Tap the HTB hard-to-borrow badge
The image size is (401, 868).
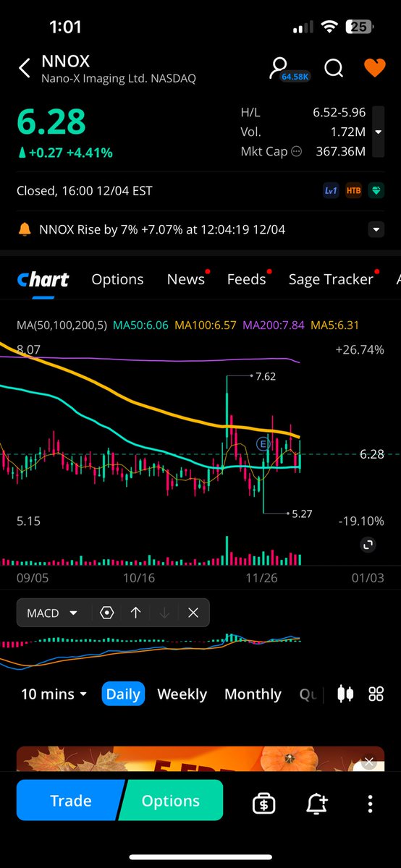[x=355, y=191]
